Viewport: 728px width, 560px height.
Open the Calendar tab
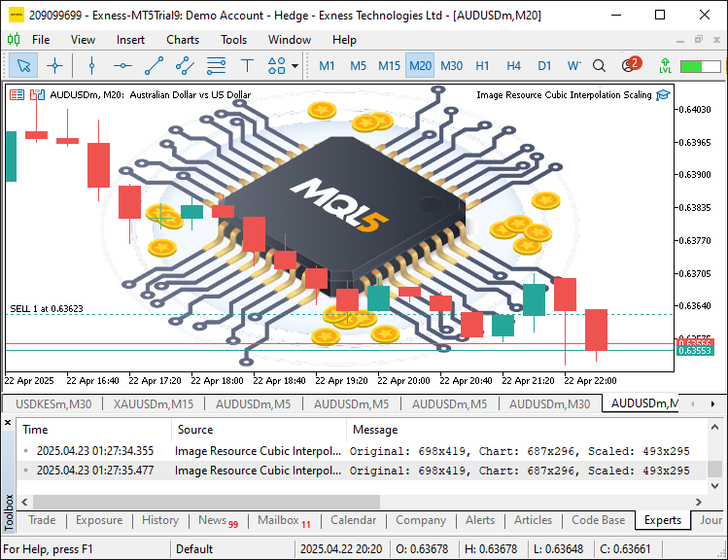tap(354, 520)
